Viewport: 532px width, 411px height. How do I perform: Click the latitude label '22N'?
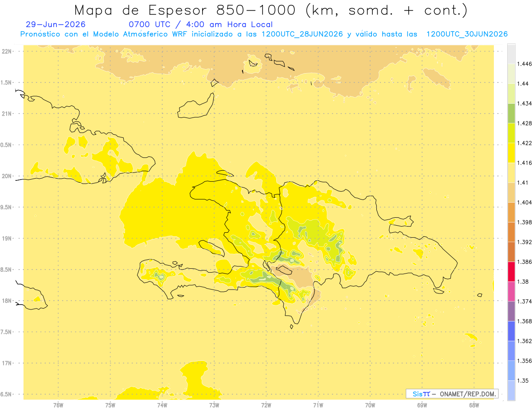[x=6, y=51]
